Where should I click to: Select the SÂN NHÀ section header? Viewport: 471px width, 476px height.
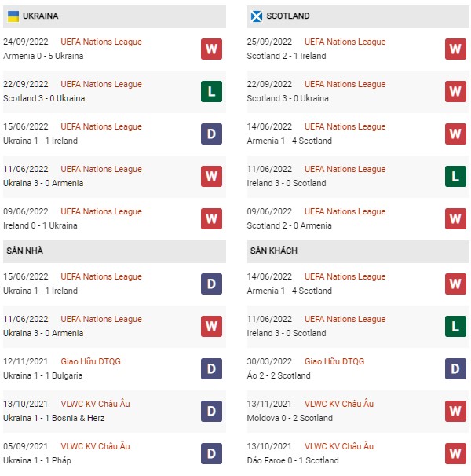[x=115, y=251]
